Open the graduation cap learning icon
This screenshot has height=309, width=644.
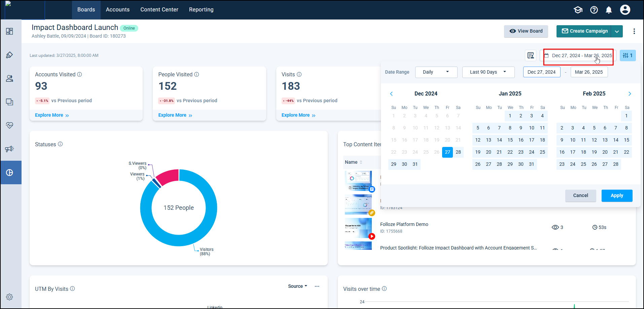click(x=578, y=10)
